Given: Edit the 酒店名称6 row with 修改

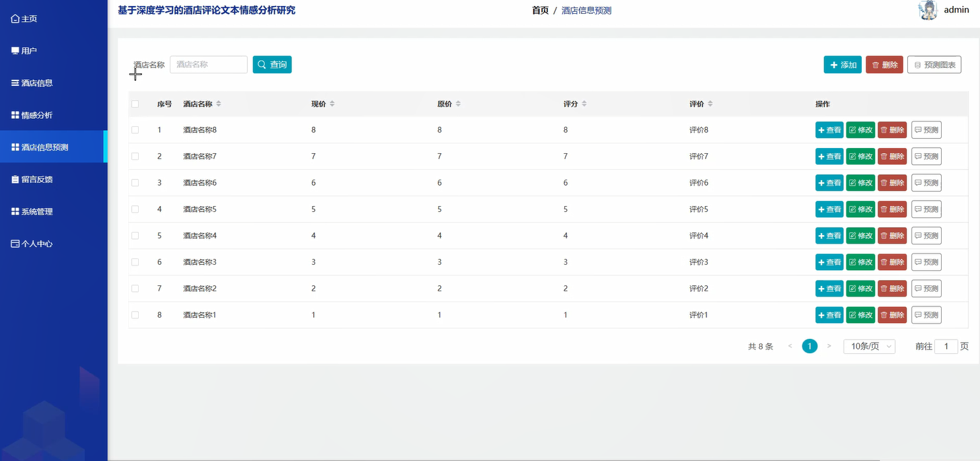Looking at the screenshot, I should click(x=861, y=183).
